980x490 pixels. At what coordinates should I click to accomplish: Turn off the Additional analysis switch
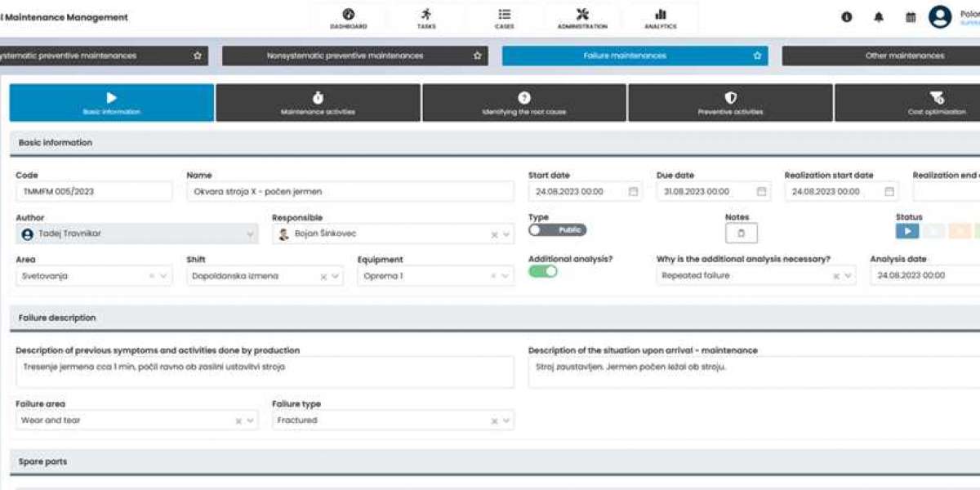[543, 271]
